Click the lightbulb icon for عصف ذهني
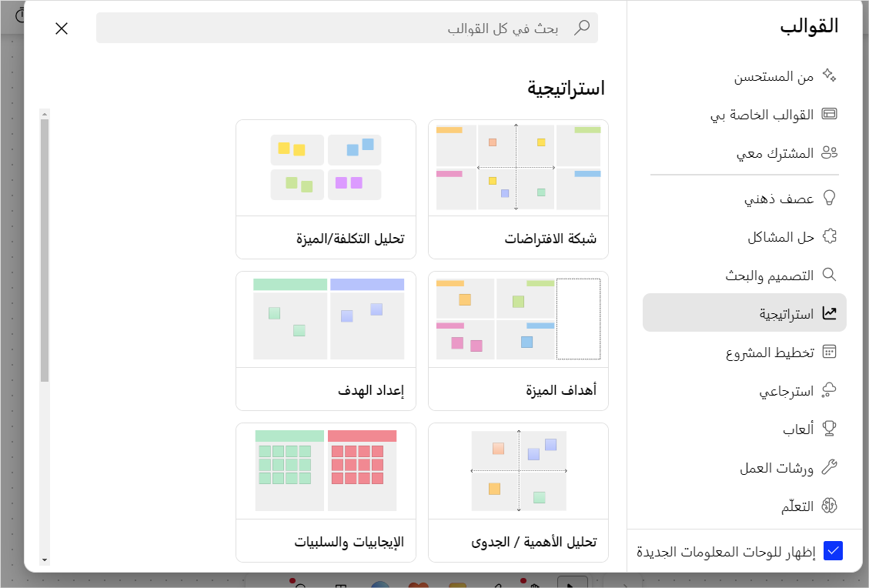The width and height of the screenshot is (869, 588). [829, 197]
